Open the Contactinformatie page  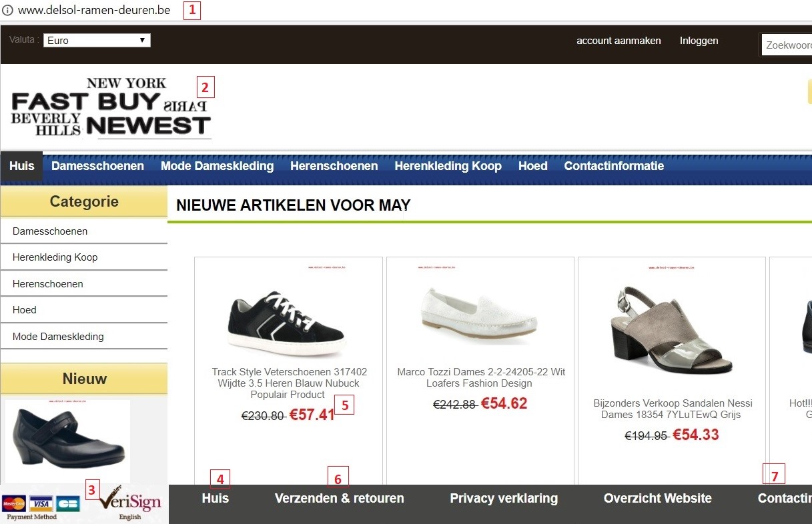(614, 166)
